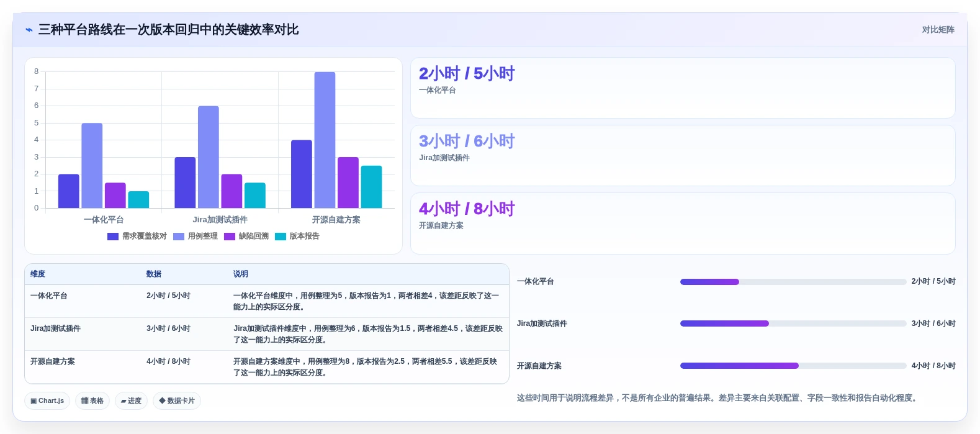
Task: Click the 数据 column header
Action: (x=154, y=274)
